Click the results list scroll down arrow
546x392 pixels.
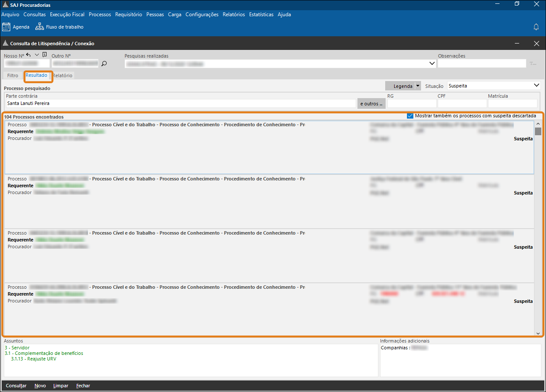tap(538, 333)
